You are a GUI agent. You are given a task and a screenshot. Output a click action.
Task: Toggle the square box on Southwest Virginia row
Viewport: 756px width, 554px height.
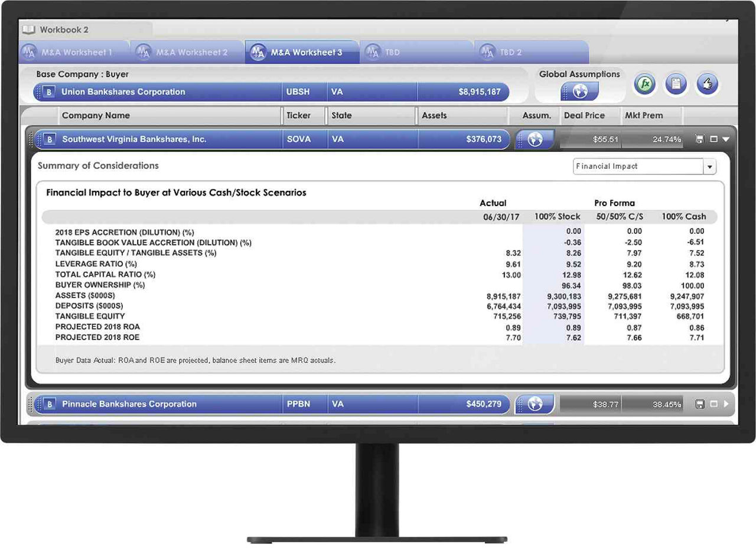pyautogui.click(x=713, y=140)
